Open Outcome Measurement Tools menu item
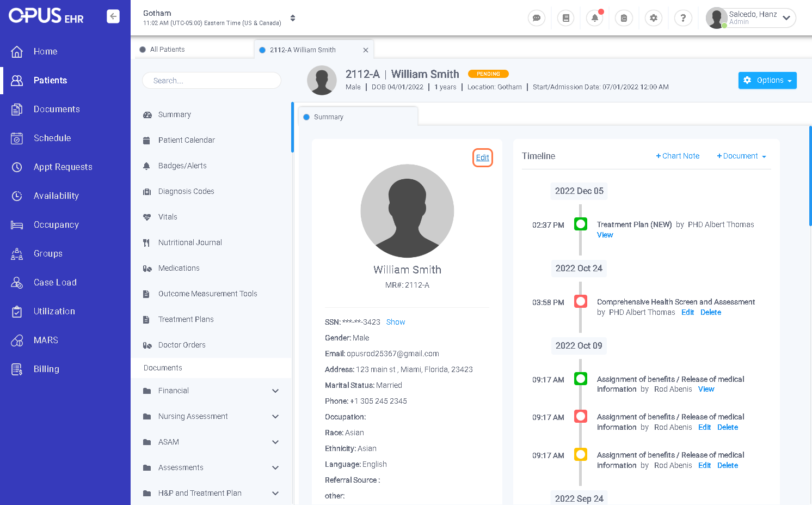812x505 pixels. pyautogui.click(x=207, y=294)
